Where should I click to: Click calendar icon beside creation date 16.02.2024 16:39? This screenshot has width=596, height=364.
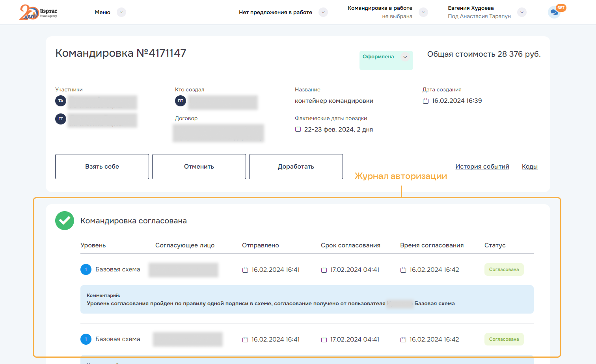pos(426,101)
